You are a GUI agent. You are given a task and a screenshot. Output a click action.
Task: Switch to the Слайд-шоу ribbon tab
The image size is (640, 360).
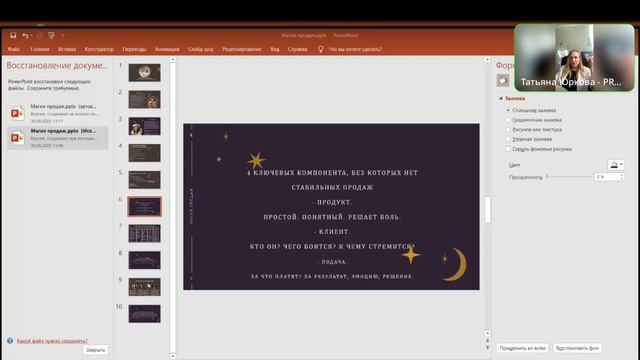pos(200,49)
